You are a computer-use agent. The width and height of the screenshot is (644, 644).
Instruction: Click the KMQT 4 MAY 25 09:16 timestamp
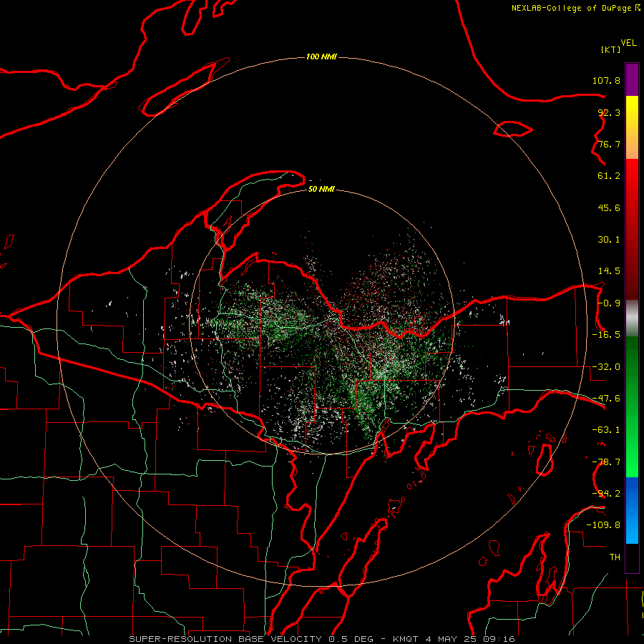click(x=454, y=639)
